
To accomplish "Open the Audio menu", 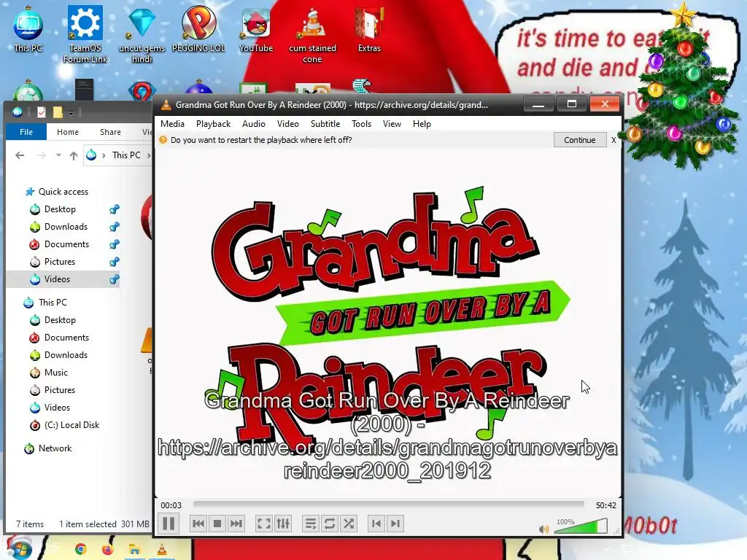I will 254,124.
